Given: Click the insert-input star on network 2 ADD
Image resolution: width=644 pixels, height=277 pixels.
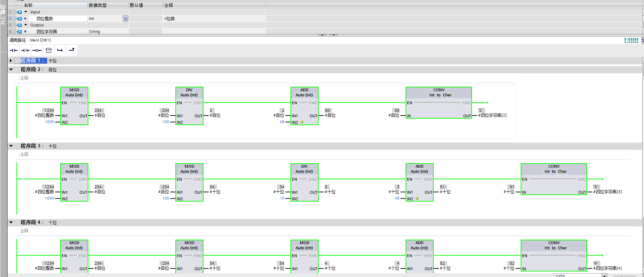Looking at the screenshot, I should click(x=302, y=122).
